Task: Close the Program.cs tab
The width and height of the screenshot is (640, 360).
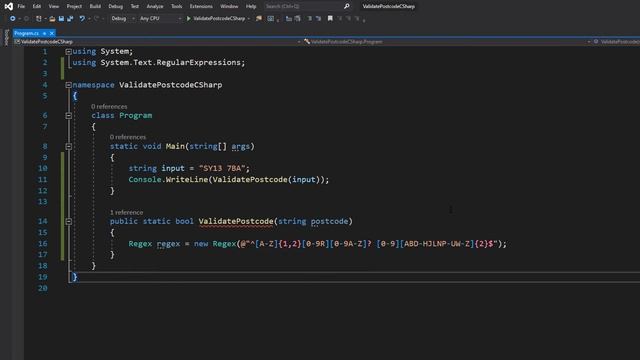Action: [x=52, y=33]
